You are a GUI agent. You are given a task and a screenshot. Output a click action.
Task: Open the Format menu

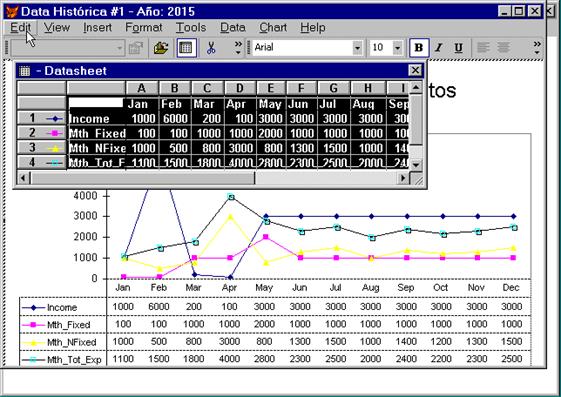[x=143, y=28]
